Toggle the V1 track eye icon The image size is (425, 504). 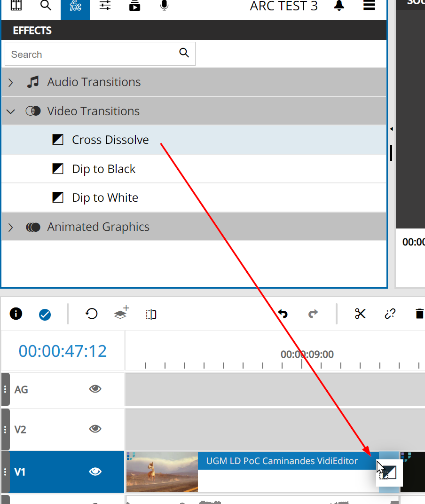point(95,472)
